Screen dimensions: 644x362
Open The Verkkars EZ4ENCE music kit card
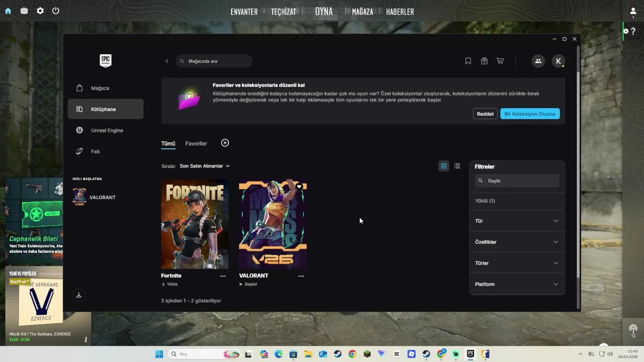coord(48,306)
